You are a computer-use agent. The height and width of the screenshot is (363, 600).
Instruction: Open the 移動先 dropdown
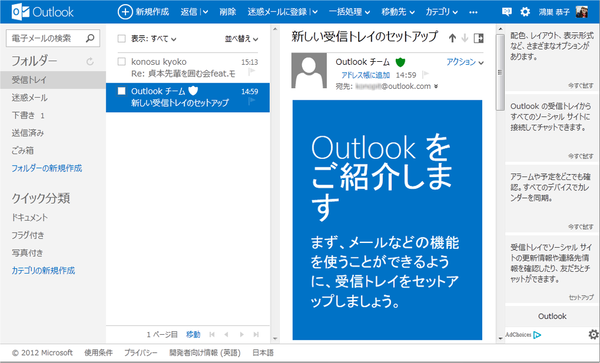tap(398, 12)
